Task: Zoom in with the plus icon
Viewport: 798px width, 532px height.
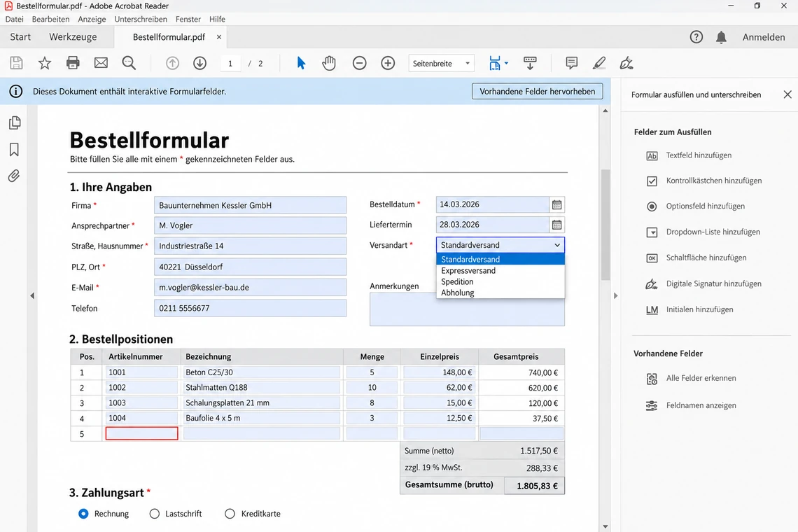Action: point(388,63)
